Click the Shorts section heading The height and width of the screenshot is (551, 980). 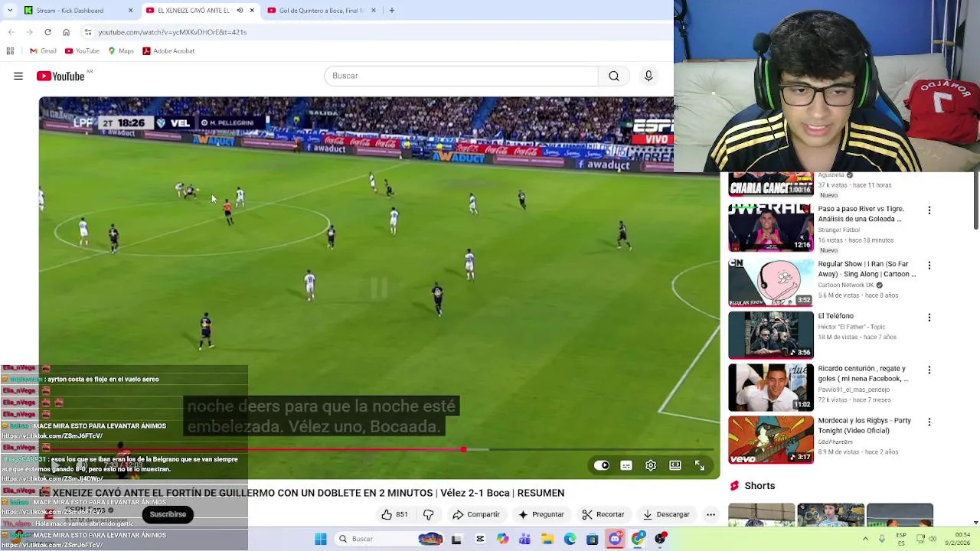pos(759,486)
